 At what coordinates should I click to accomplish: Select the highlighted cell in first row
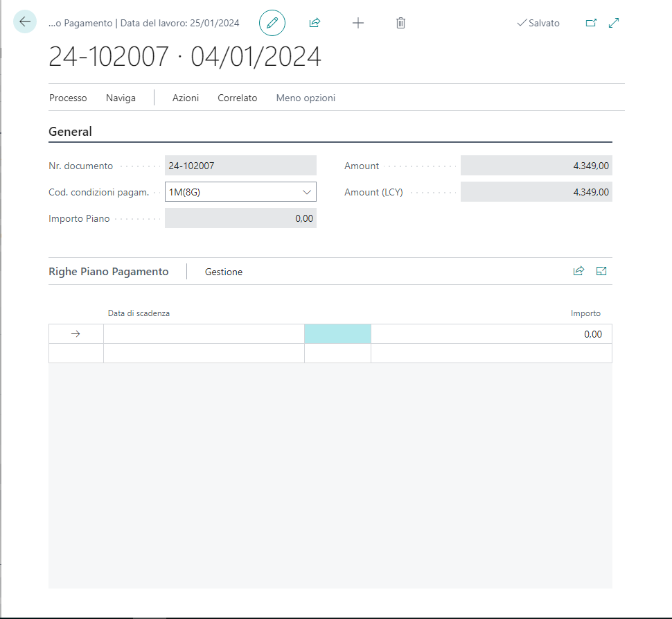(x=337, y=334)
